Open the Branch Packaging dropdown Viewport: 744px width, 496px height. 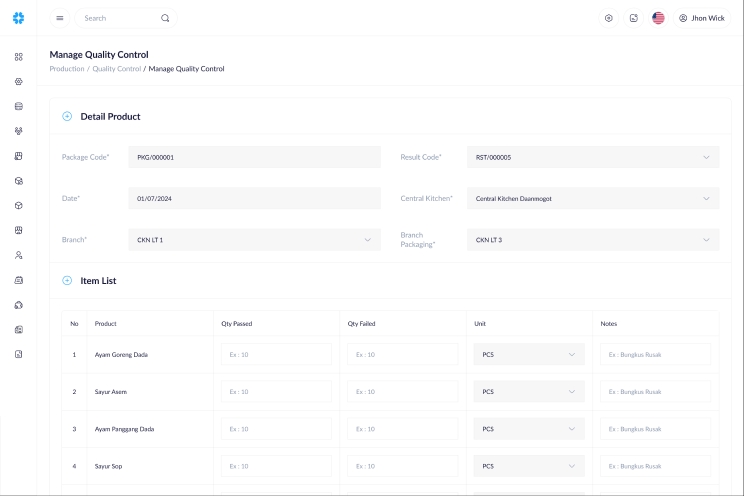tap(593, 240)
